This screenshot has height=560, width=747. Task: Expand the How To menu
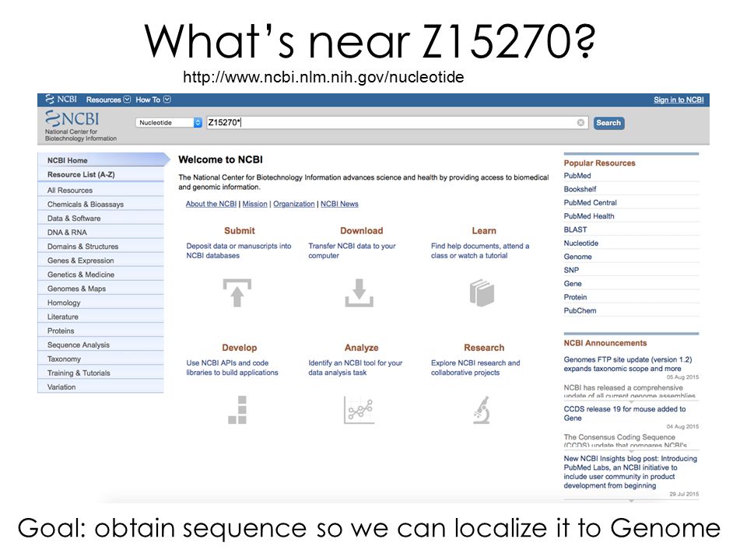click(153, 100)
